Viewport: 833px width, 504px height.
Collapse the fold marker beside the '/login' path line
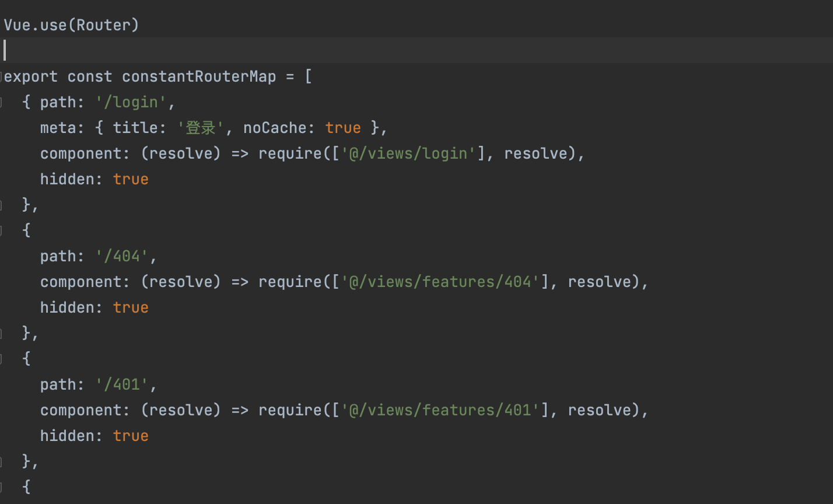coord(2,102)
